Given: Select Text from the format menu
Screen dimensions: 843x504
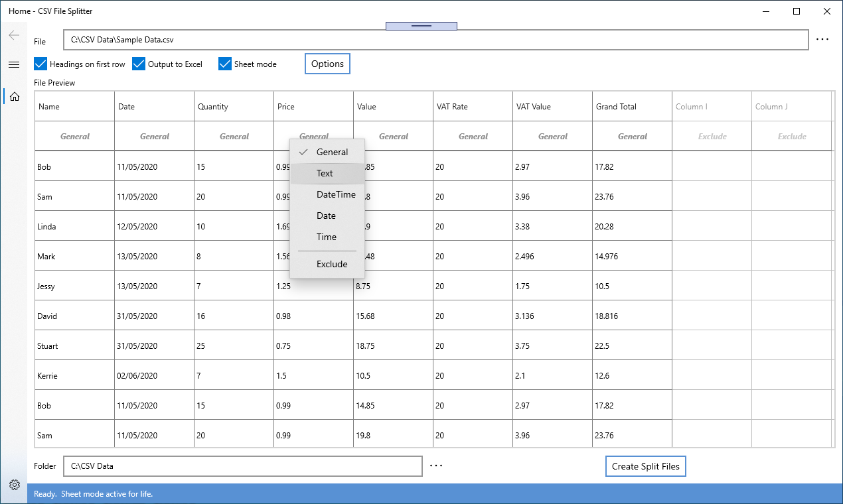Looking at the screenshot, I should [326, 173].
